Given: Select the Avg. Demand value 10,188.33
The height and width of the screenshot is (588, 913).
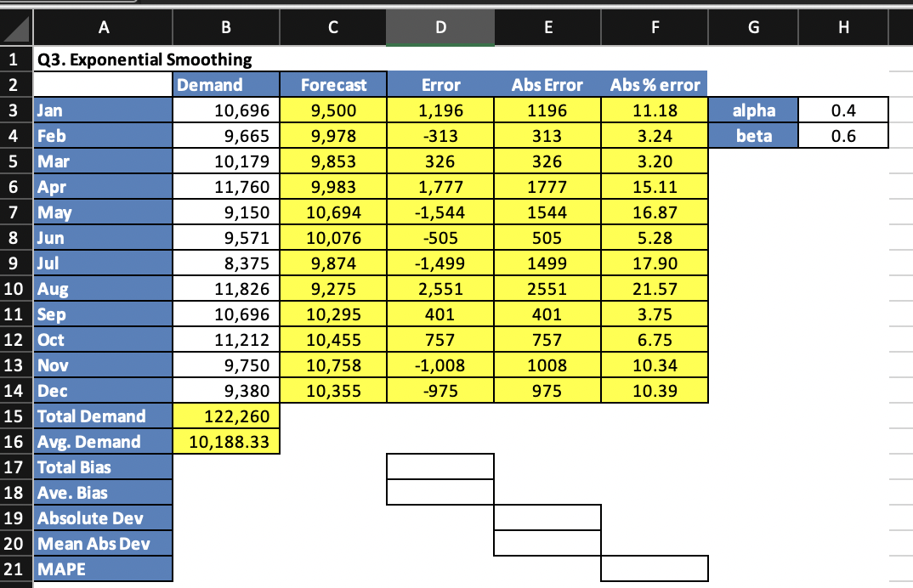Looking at the screenshot, I should [x=225, y=441].
